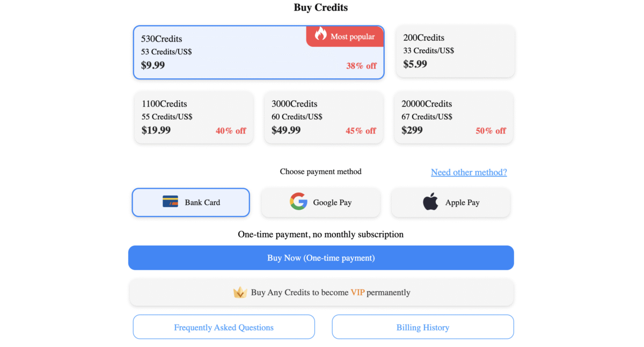Click the Buy Any Credits VIP banner
Viewport: 644px width, 347px height.
coord(321,292)
